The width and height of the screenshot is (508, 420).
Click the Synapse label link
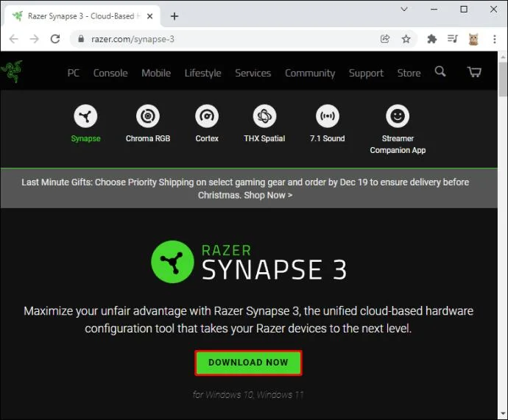85,138
